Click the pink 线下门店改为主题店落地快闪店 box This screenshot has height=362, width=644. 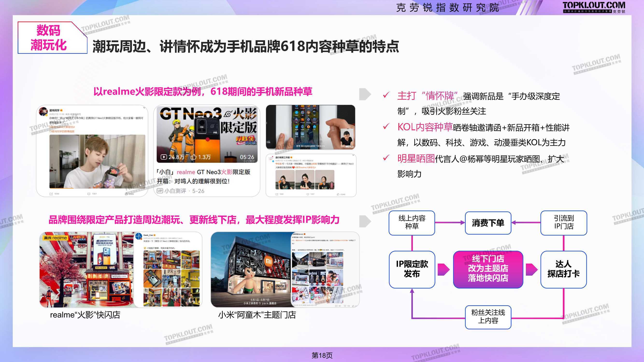(x=488, y=269)
